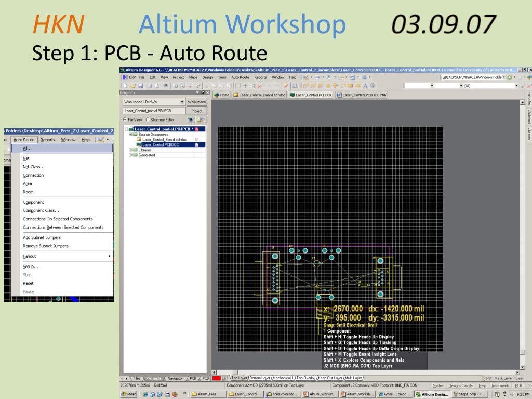Image resolution: width=532 pixels, height=399 pixels.
Task: Open the Files panel tab
Action: (x=137, y=378)
